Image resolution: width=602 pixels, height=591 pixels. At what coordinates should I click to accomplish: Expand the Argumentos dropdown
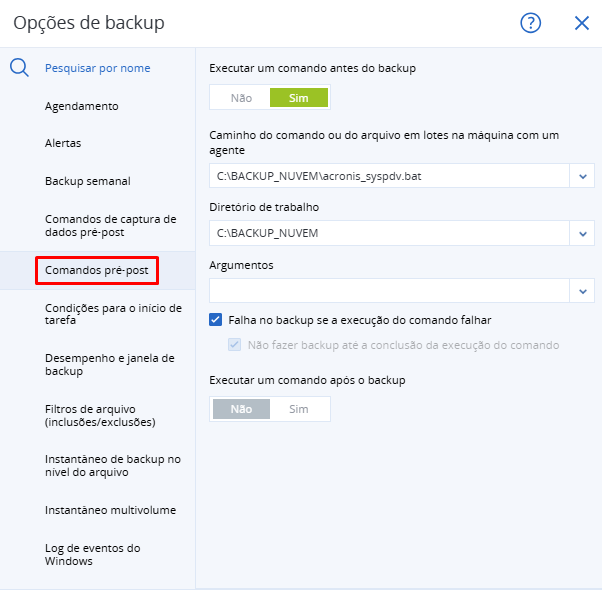pos(582,290)
